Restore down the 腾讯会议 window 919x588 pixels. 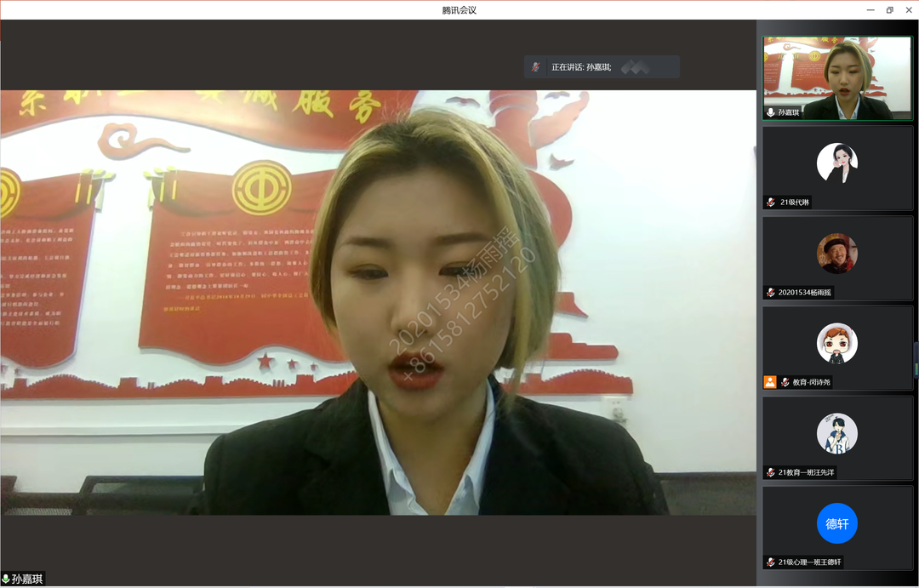[890, 10]
